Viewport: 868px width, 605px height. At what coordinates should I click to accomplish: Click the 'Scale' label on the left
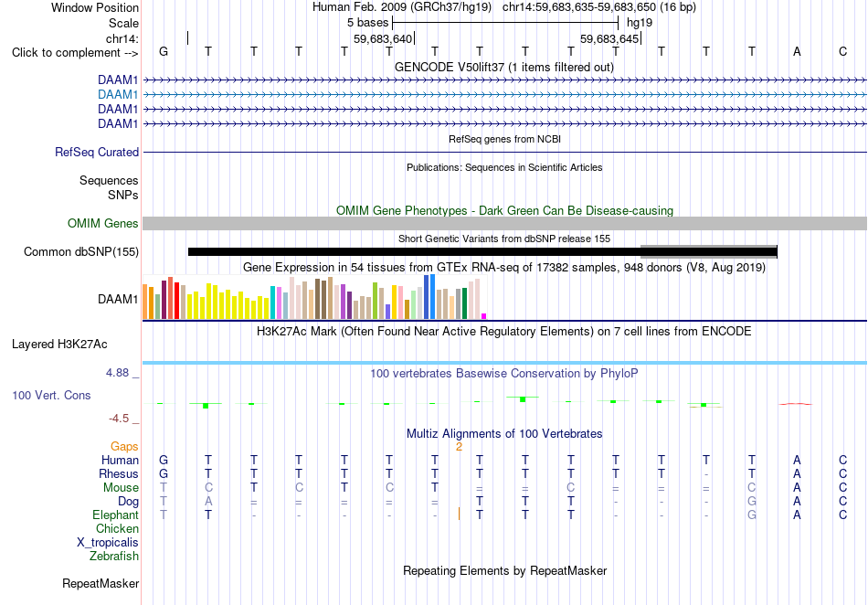pos(123,23)
